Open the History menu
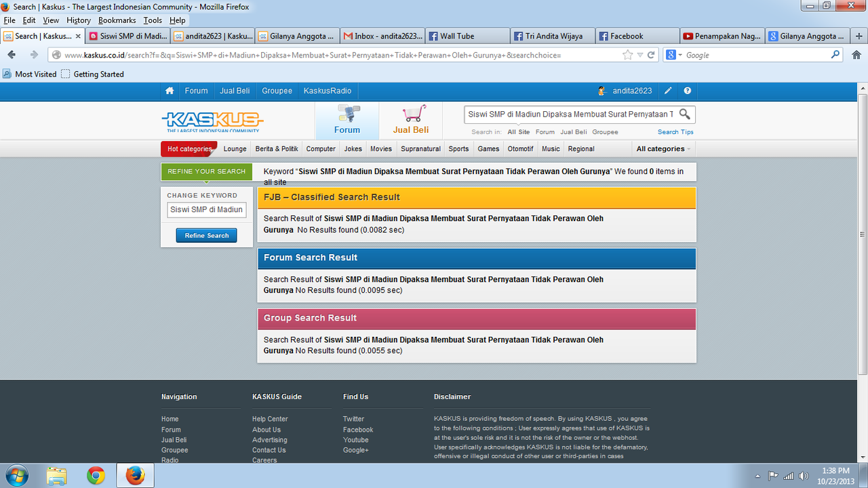The image size is (868, 488). (x=79, y=20)
